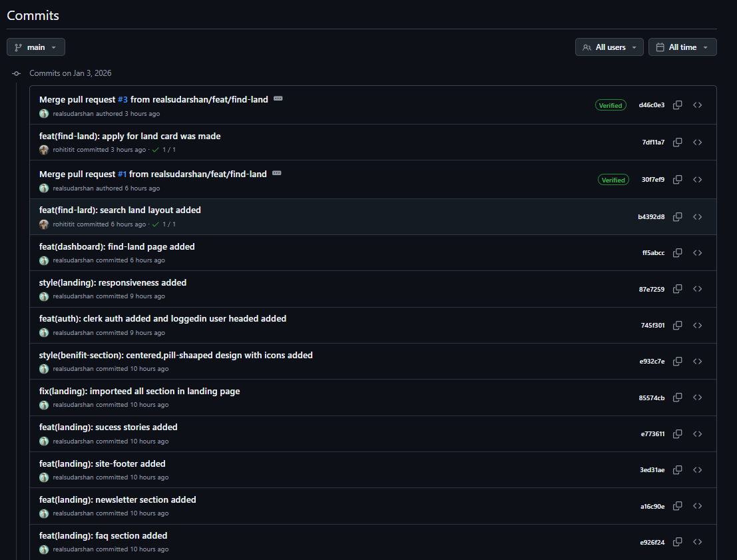
Task: Open pull request #3 link
Action: click(x=122, y=99)
